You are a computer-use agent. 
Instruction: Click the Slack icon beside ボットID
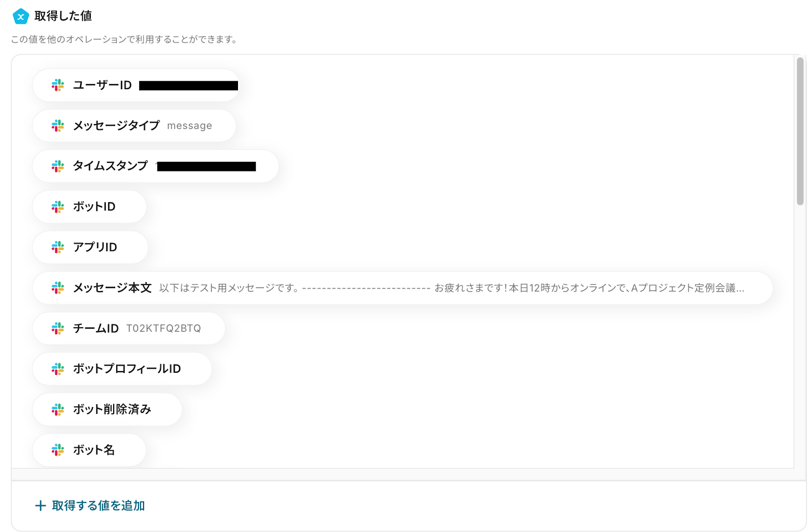(58, 207)
